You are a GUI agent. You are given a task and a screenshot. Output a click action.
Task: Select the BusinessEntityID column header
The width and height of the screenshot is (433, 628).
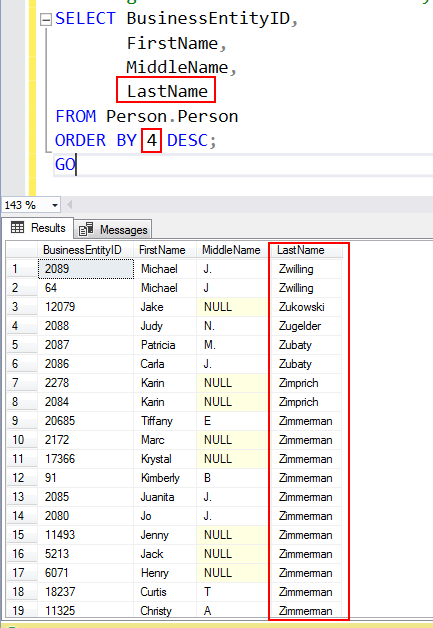(85, 250)
